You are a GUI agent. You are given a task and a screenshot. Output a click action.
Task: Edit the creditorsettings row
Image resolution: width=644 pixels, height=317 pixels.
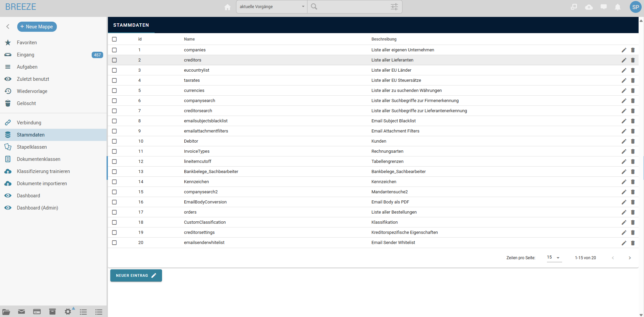624,233
